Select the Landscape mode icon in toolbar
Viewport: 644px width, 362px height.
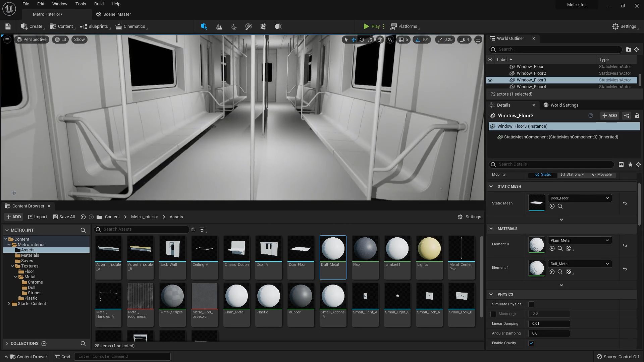tap(219, 26)
